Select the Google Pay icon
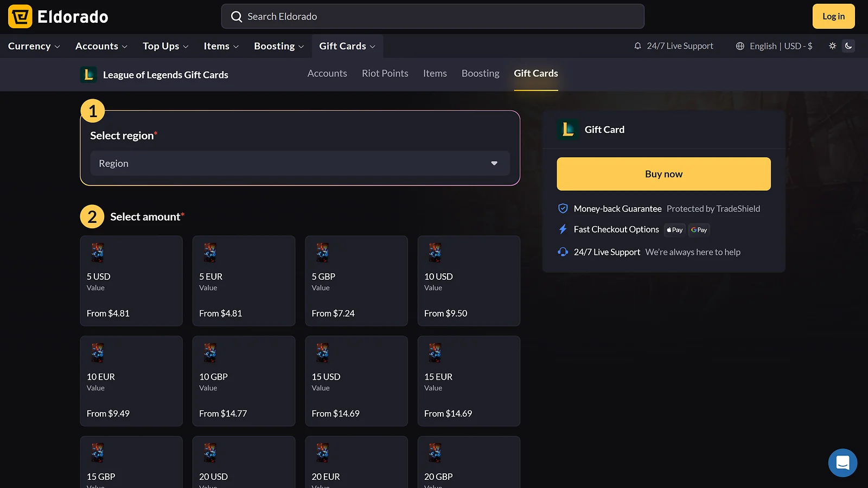The image size is (868, 488). tap(699, 230)
